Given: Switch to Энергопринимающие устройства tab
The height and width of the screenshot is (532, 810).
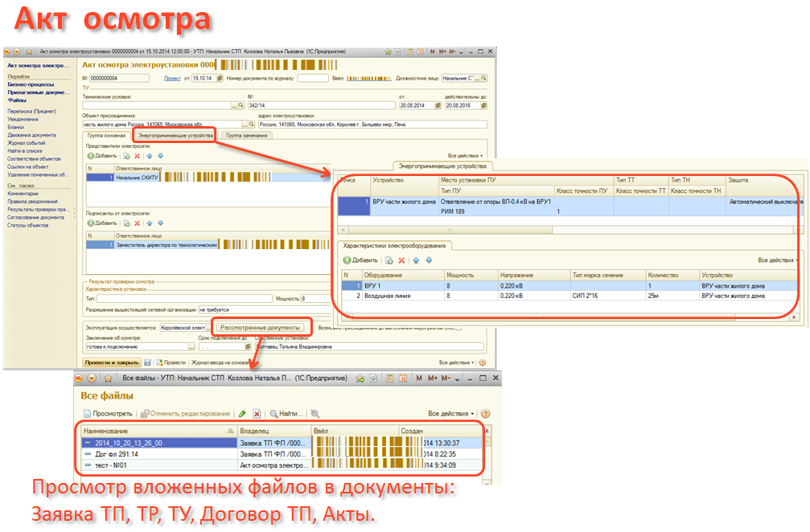Looking at the screenshot, I should [175, 136].
